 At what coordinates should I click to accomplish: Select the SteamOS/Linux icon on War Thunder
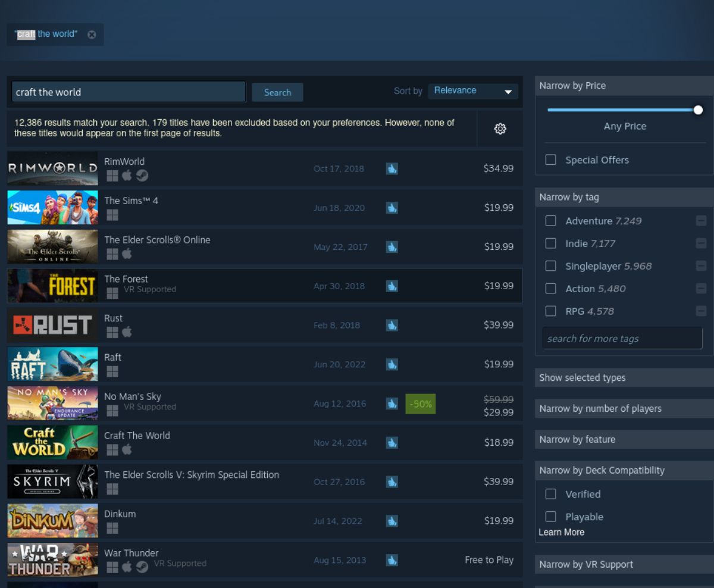coord(142,567)
